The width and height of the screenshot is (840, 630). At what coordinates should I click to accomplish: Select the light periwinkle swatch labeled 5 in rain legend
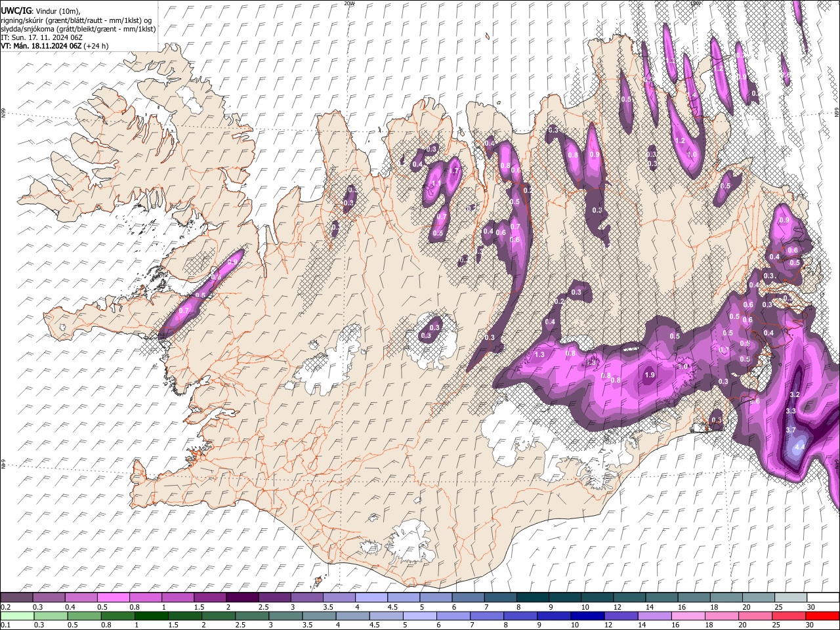419,616
